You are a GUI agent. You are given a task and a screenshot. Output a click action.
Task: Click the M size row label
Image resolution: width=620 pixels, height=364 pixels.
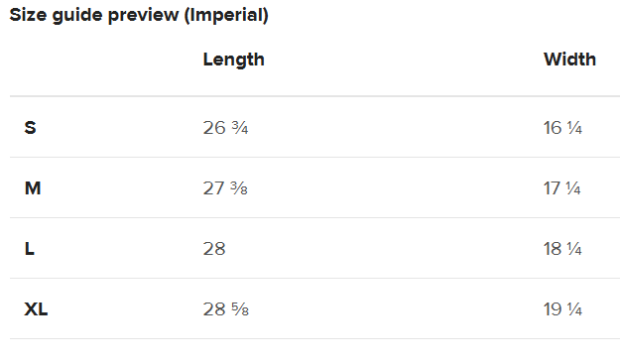coord(33,188)
